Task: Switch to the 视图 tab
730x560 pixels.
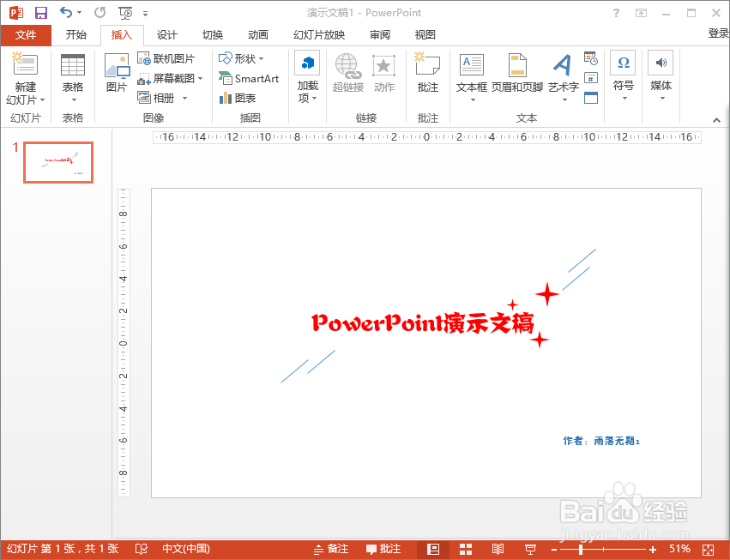Action: [425, 35]
